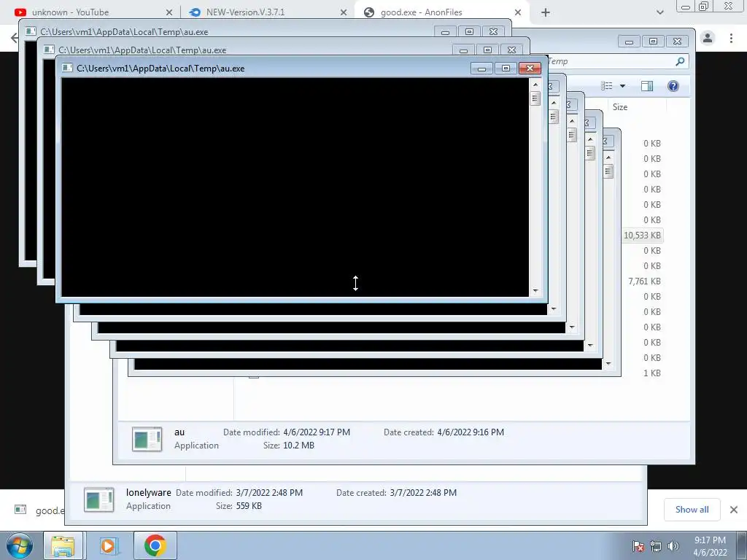The width and height of the screenshot is (747, 560).
Task: Click the au application icon in details pane
Action: pos(147,439)
